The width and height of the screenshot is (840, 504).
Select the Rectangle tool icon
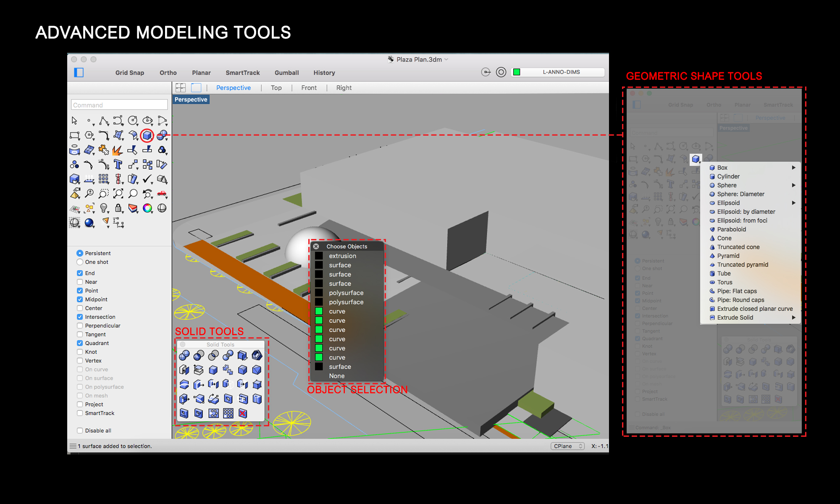pos(74,135)
